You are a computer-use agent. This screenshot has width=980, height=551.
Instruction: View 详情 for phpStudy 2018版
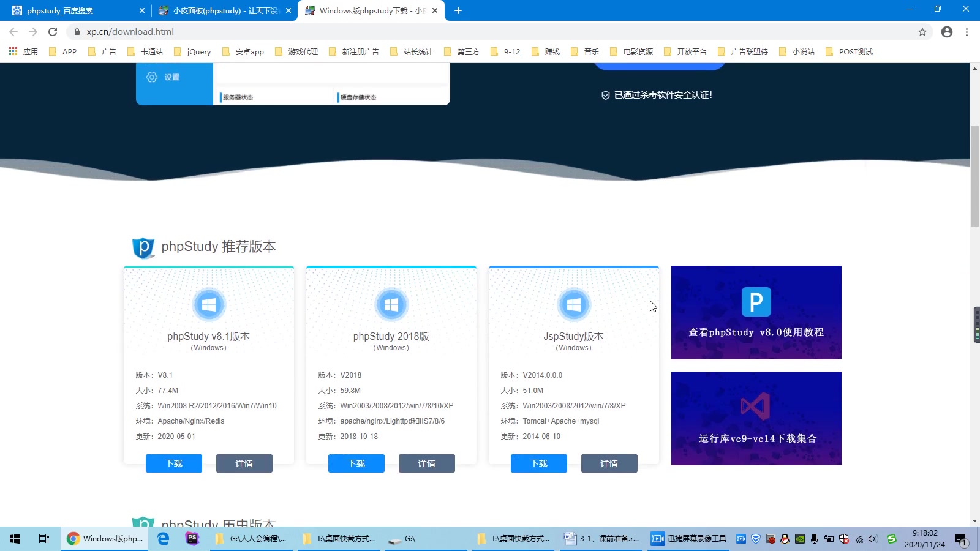point(427,463)
